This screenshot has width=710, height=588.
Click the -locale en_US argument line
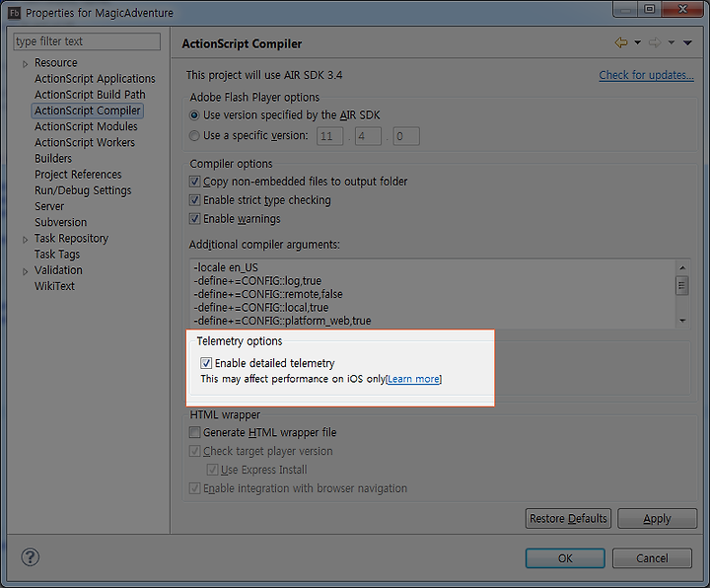[226, 267]
